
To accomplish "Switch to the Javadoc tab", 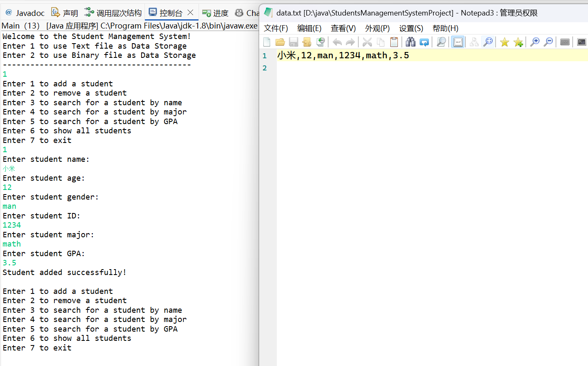I will [25, 13].
